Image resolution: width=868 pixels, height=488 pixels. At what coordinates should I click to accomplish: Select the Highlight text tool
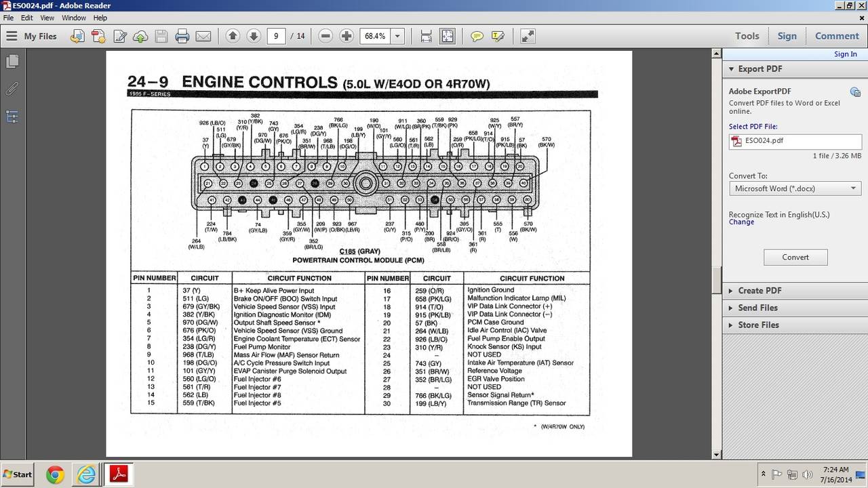click(x=498, y=36)
